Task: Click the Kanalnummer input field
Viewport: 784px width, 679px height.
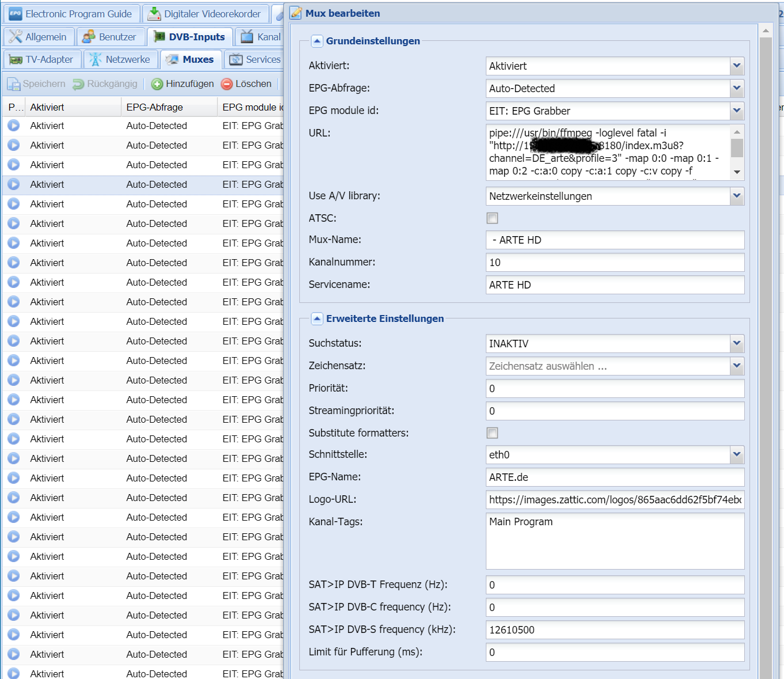Action: (615, 263)
